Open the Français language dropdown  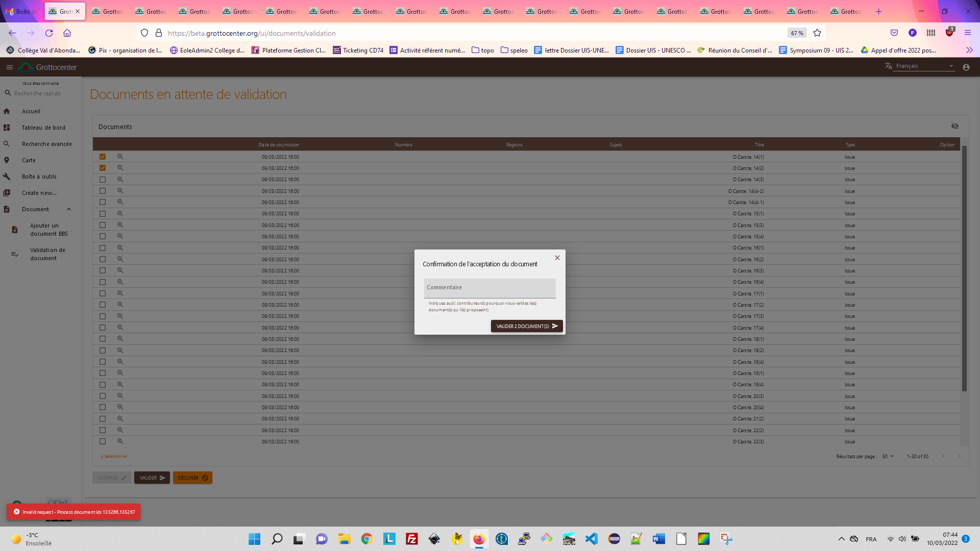923,66
